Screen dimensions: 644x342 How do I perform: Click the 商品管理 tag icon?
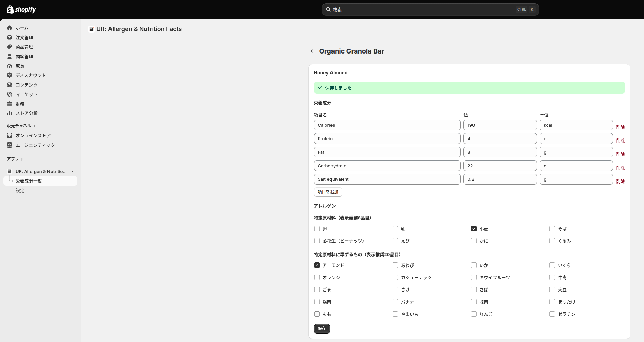[9, 47]
